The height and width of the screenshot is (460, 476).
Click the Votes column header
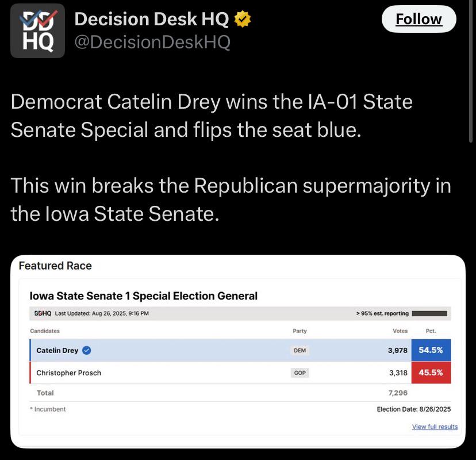tap(400, 331)
